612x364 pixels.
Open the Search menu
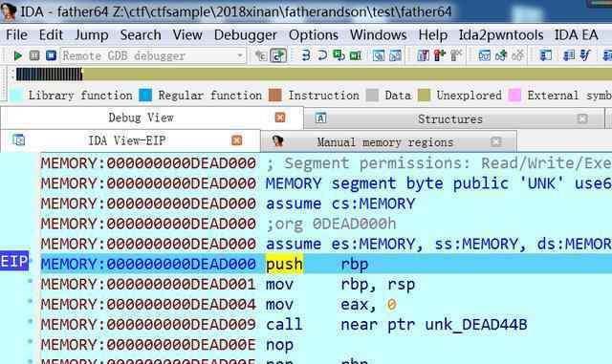coord(141,34)
